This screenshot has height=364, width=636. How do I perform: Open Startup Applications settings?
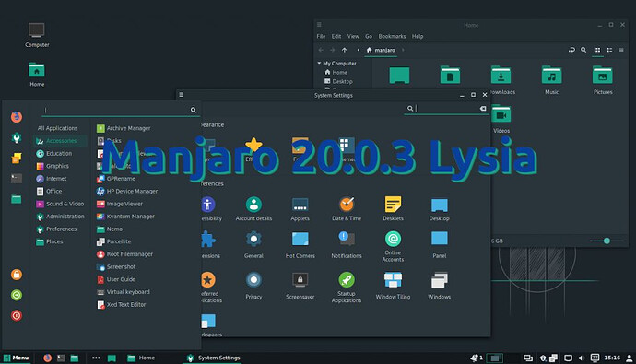[347, 288]
